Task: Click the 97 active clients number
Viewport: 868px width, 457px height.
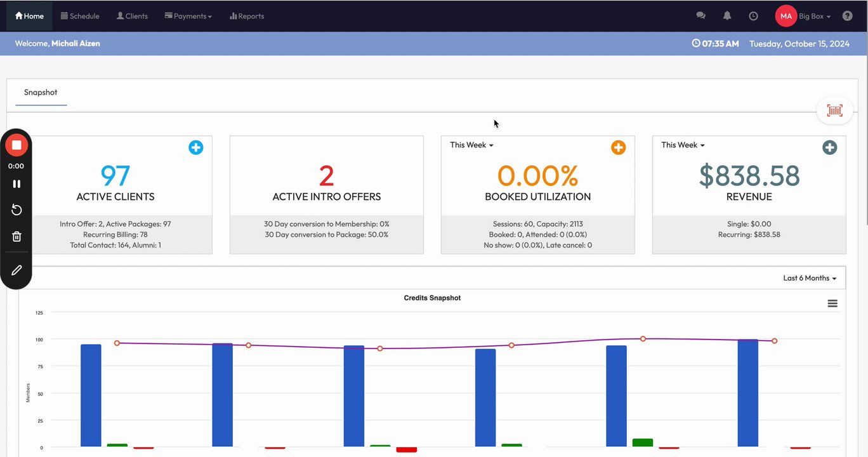Action: (115, 176)
